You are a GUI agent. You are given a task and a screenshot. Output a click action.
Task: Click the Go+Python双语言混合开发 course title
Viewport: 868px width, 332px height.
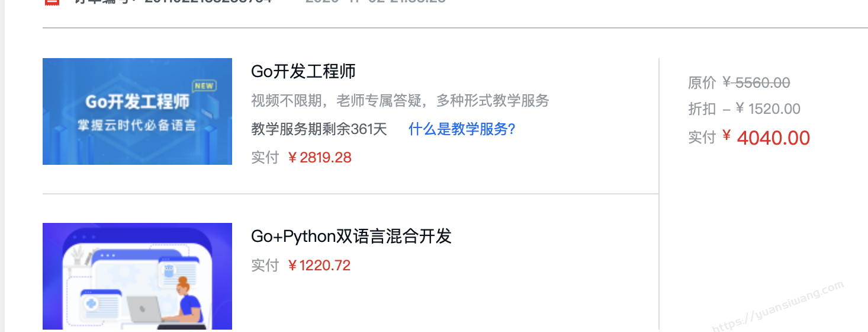pyautogui.click(x=351, y=236)
